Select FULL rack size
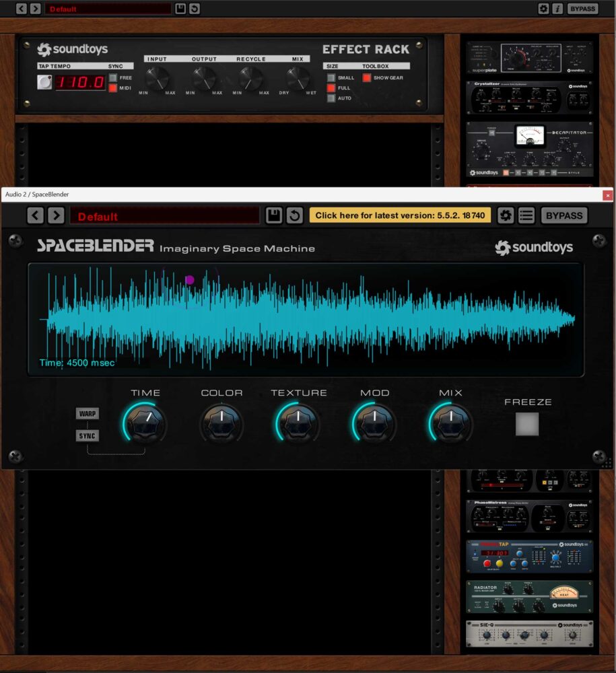The image size is (616, 673). coord(331,88)
